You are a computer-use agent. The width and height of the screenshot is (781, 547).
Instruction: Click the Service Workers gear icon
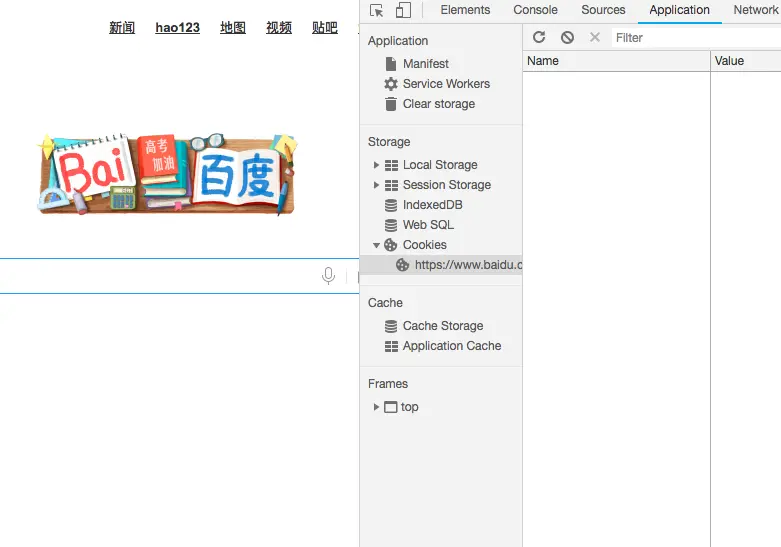pos(391,84)
